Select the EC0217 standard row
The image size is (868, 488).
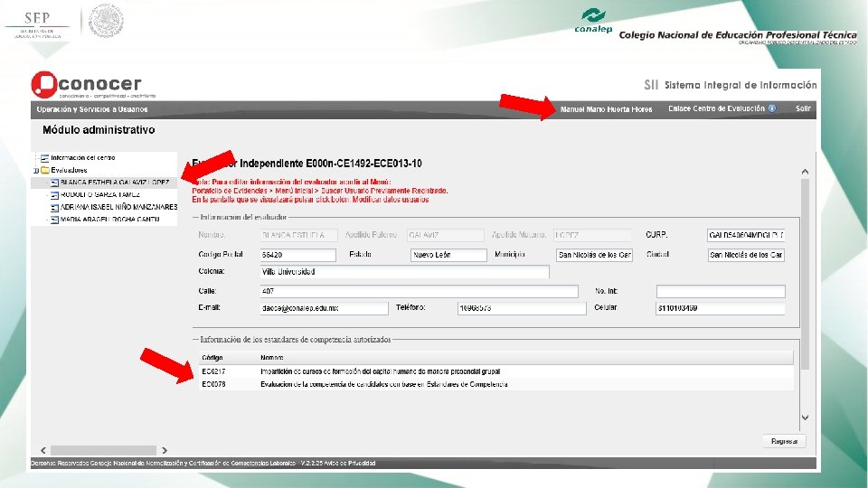click(496, 371)
